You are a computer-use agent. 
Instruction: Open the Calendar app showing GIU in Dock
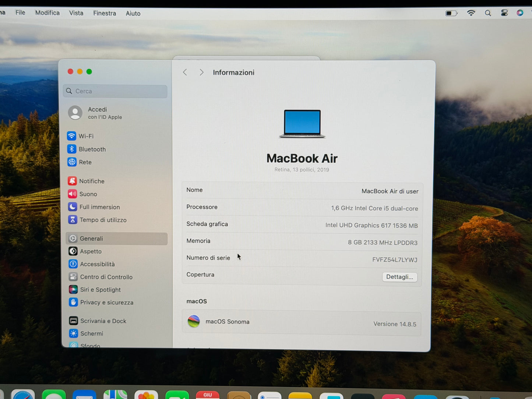(x=208, y=395)
